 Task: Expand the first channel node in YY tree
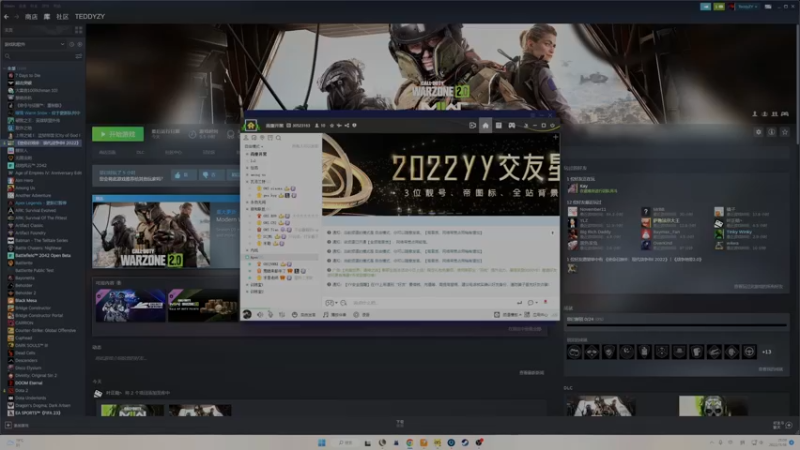[247, 154]
